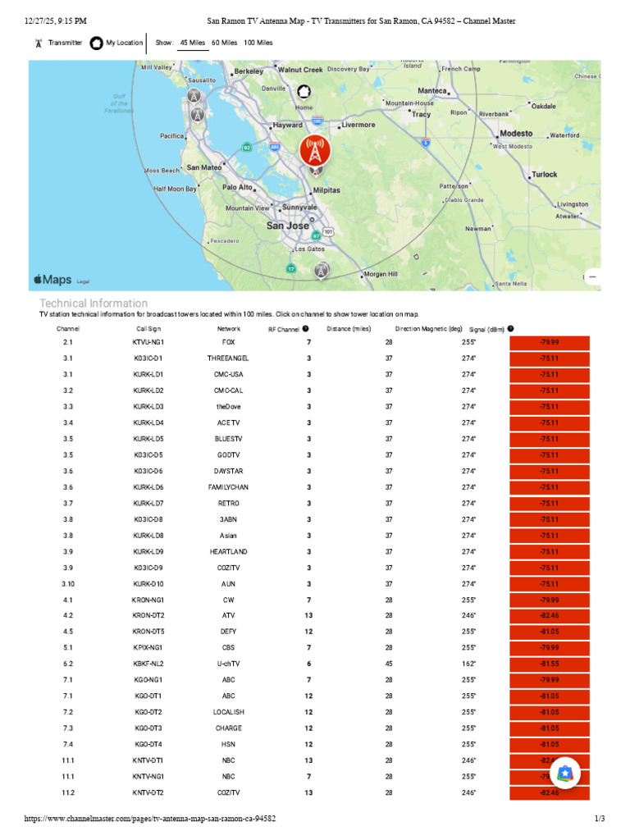Click the HEARTLAND network cell
The width and height of the screenshot is (630, 840).
[x=228, y=552]
